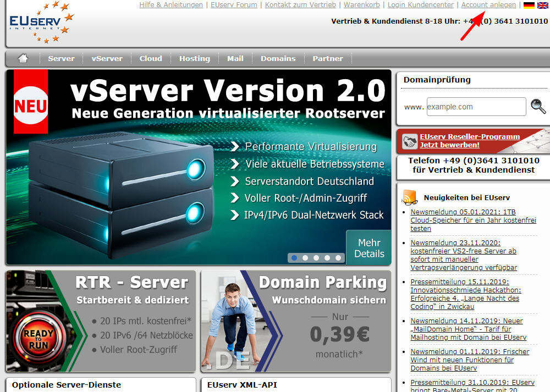Click the home icon in navigation bar
550x392 pixels.
pos(23,58)
